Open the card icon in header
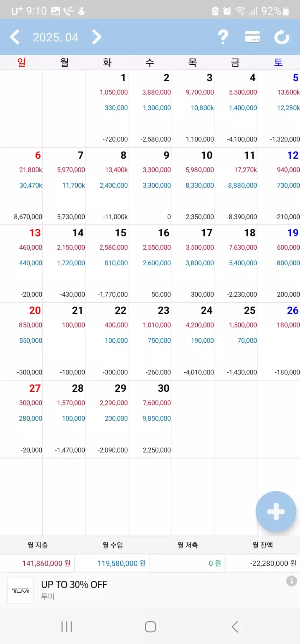This screenshot has height=644, width=300. point(252,37)
